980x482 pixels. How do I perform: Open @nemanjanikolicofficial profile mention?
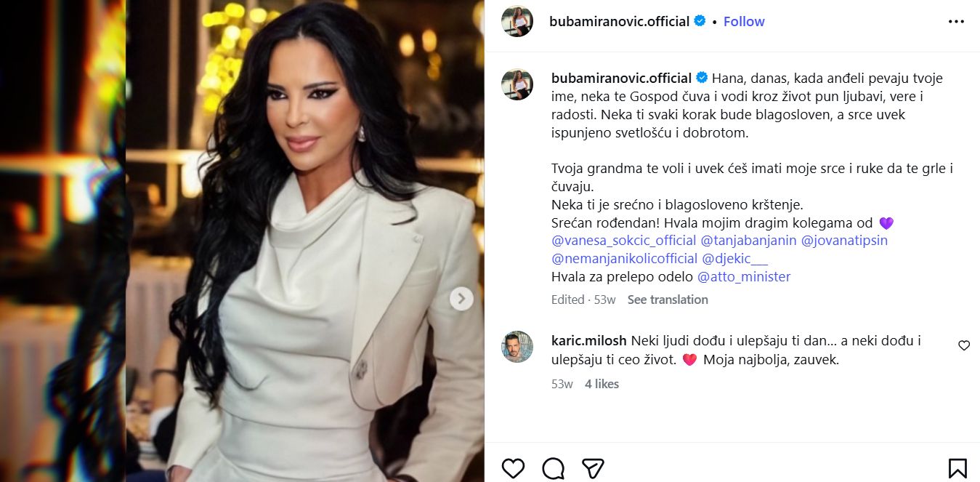pyautogui.click(x=625, y=259)
